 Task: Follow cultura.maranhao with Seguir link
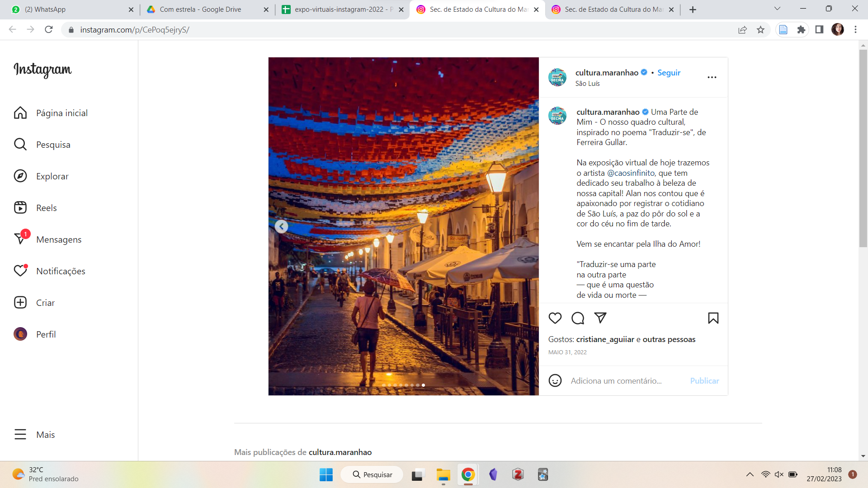pos(669,73)
